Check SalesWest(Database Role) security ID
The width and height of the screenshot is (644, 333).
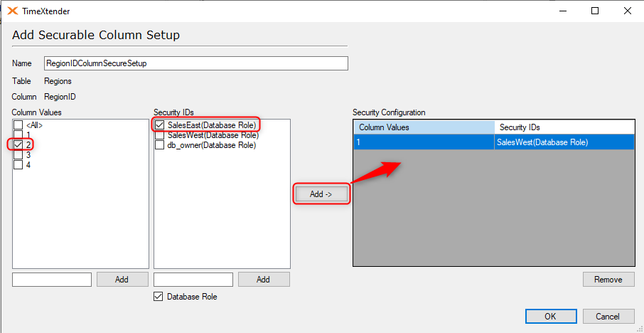[159, 135]
